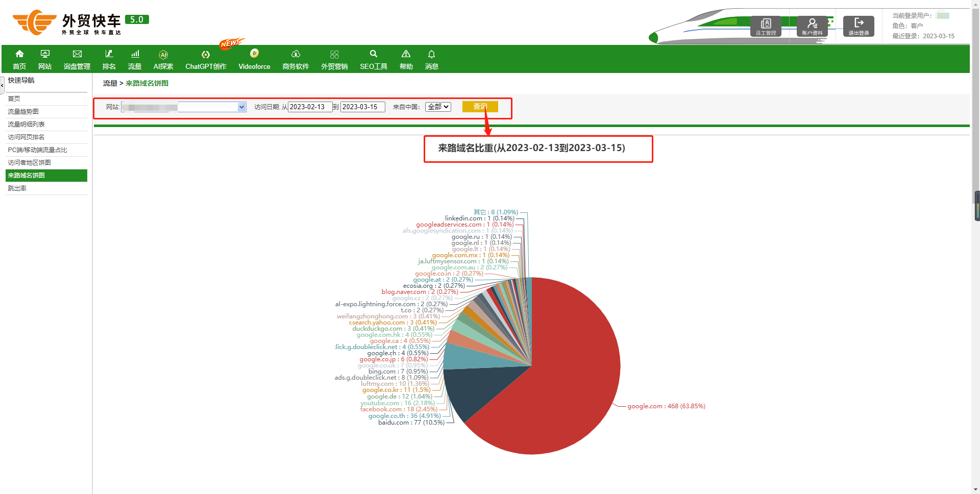Click label youtube.com : 16 (2.18%)
This screenshot has height=494, width=980.
pyautogui.click(x=398, y=403)
